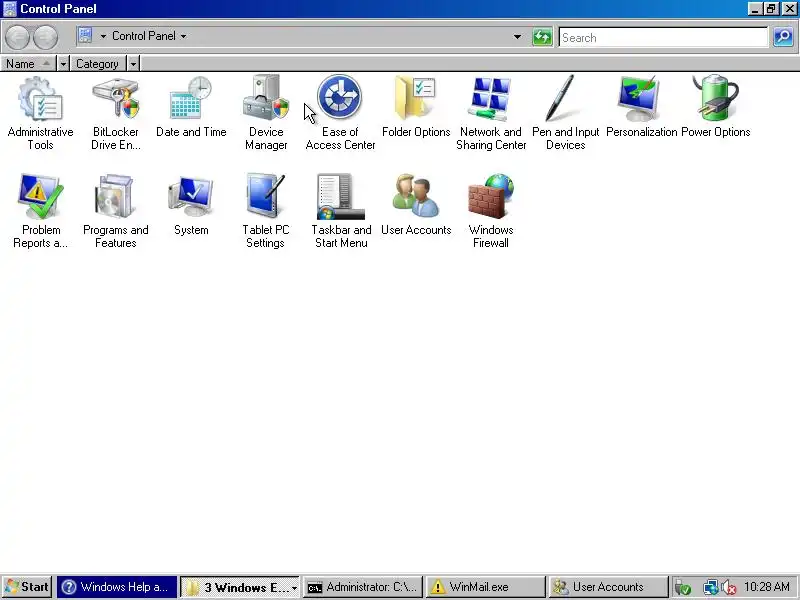Open Administrative Tools icon
The image size is (800, 600).
pos(40,98)
